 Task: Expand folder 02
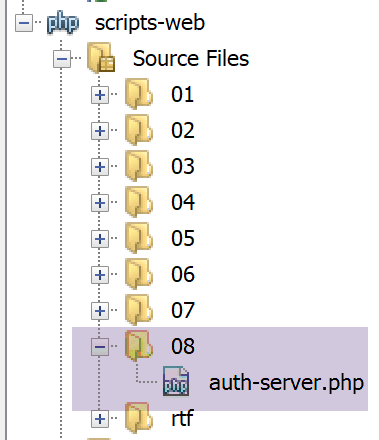100,131
